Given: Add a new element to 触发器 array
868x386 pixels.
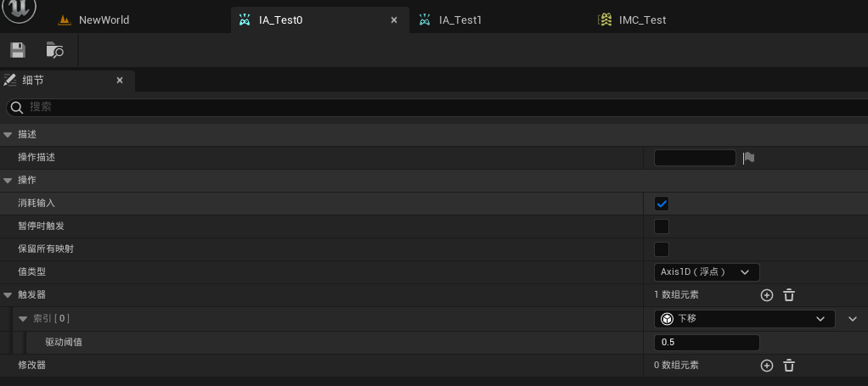Looking at the screenshot, I should pos(766,295).
